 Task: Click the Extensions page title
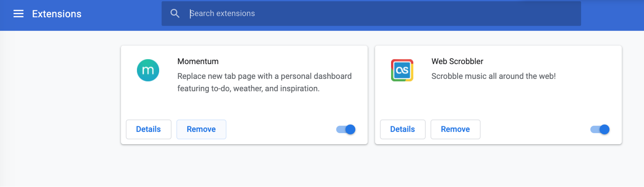click(x=57, y=14)
